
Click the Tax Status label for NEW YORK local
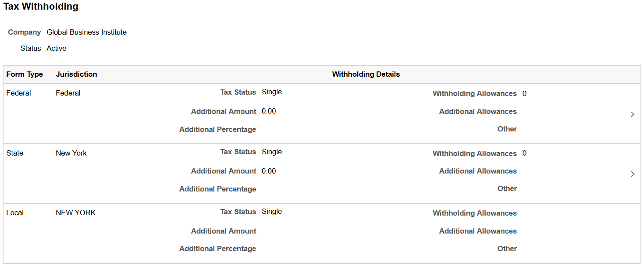(238, 212)
